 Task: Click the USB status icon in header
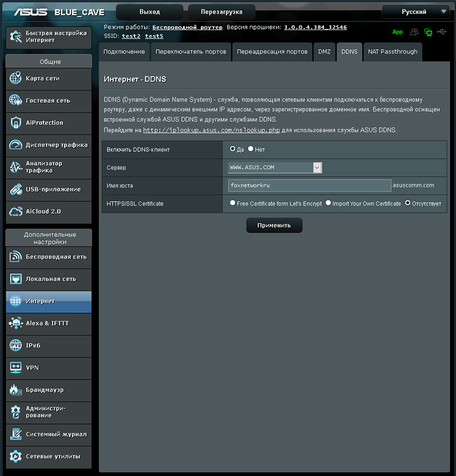tap(442, 32)
